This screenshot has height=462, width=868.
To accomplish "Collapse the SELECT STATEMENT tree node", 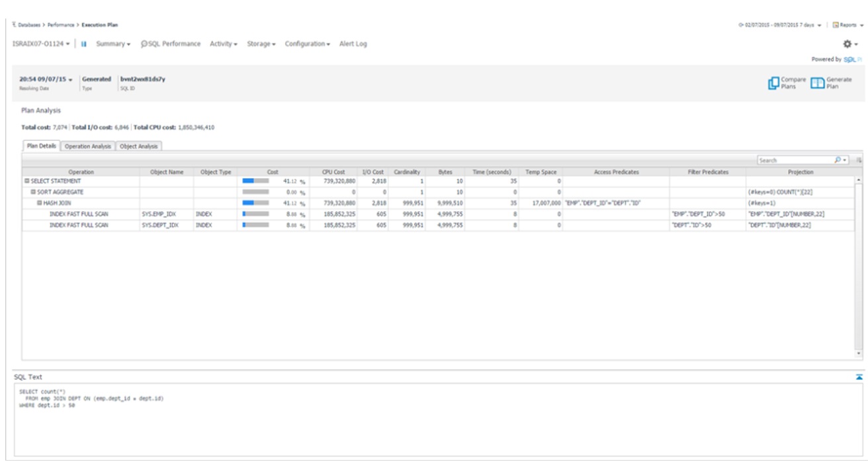I will pos(27,181).
